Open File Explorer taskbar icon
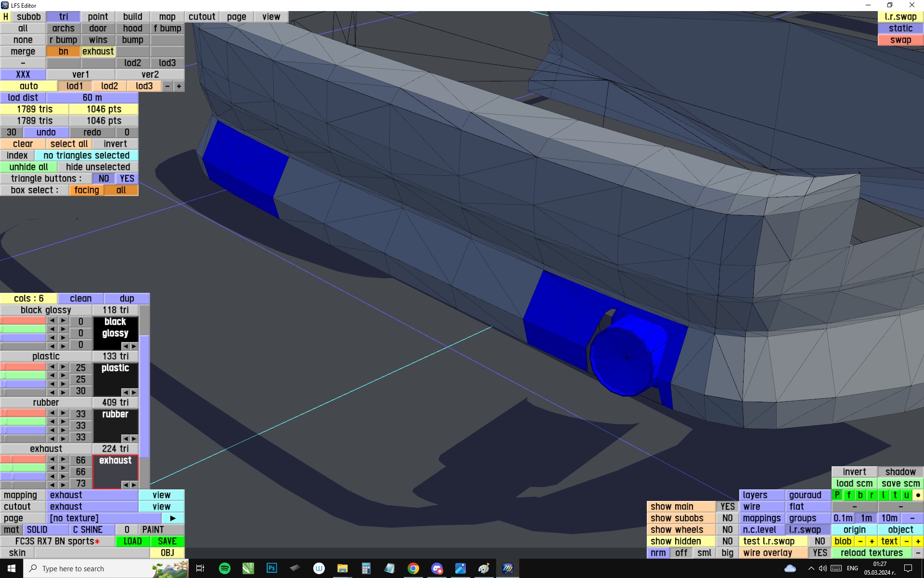This screenshot has width=924, height=578. pyautogui.click(x=342, y=568)
